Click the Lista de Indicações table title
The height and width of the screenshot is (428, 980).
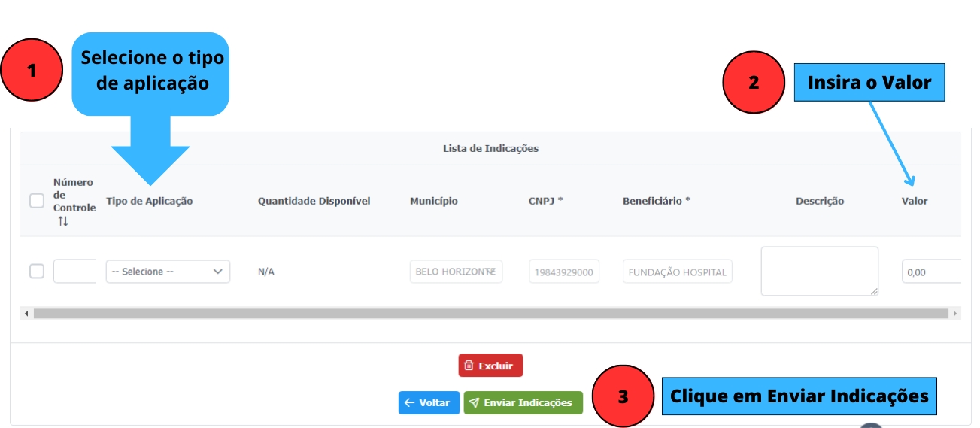pyautogui.click(x=490, y=148)
